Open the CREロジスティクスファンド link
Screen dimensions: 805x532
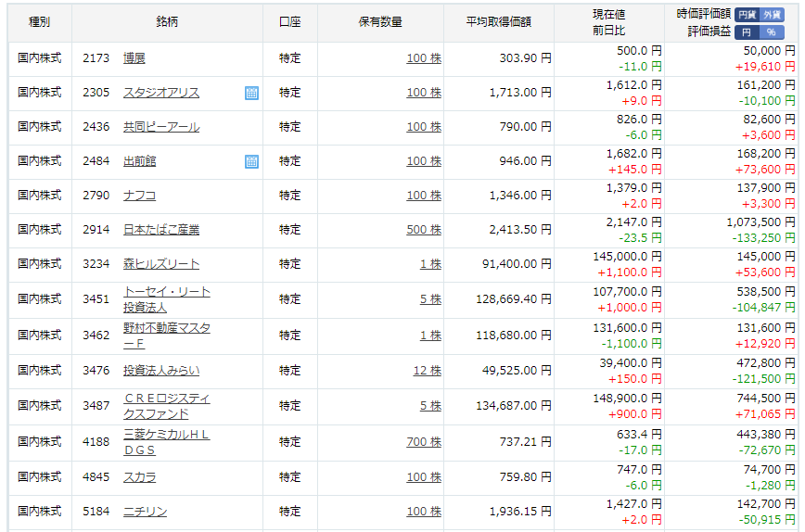point(167,406)
